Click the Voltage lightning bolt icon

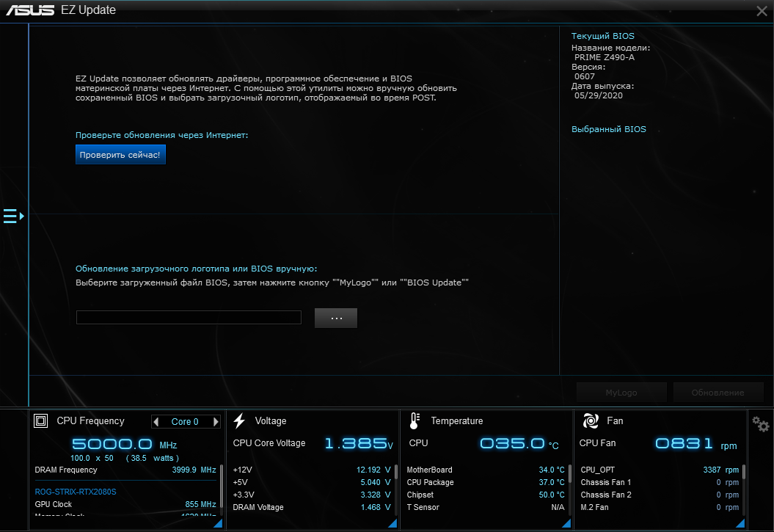click(239, 421)
